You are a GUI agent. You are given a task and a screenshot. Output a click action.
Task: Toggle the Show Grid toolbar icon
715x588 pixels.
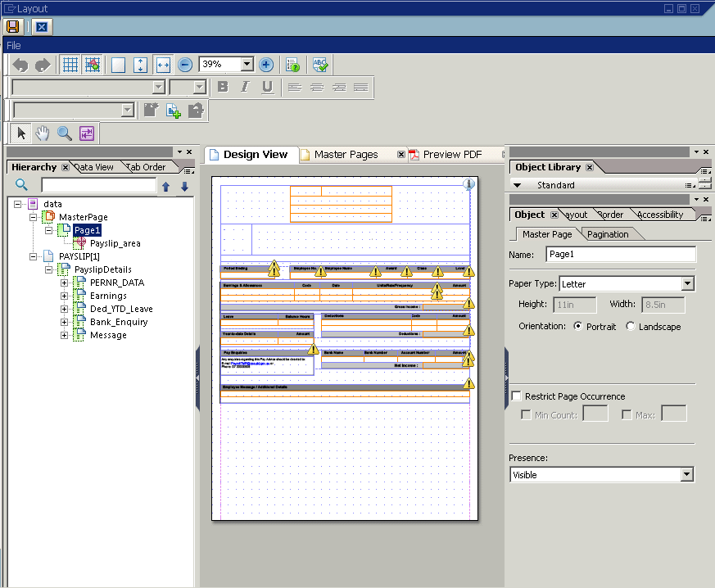coord(70,65)
